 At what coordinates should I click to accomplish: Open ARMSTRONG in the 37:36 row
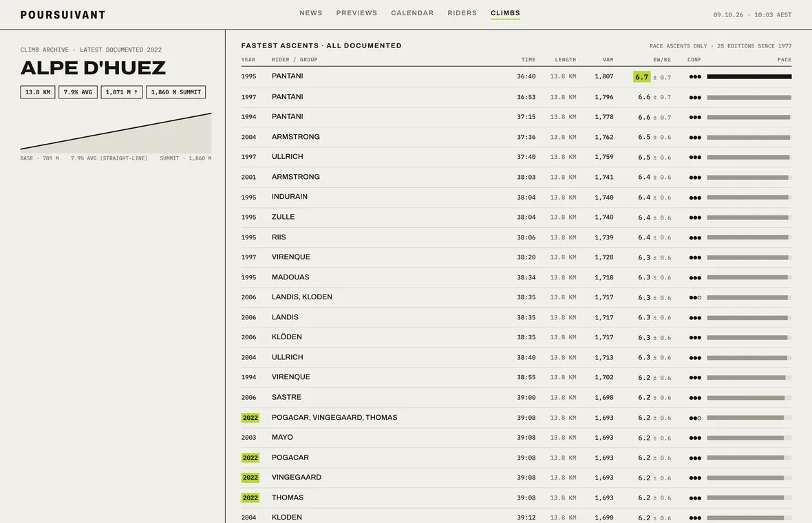pyautogui.click(x=296, y=137)
